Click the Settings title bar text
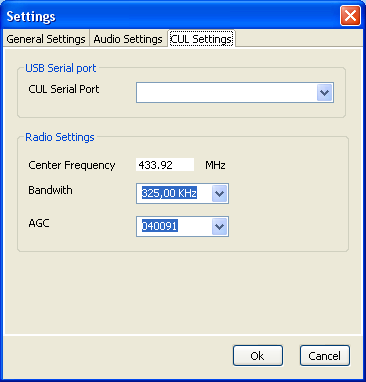 [x=31, y=16]
